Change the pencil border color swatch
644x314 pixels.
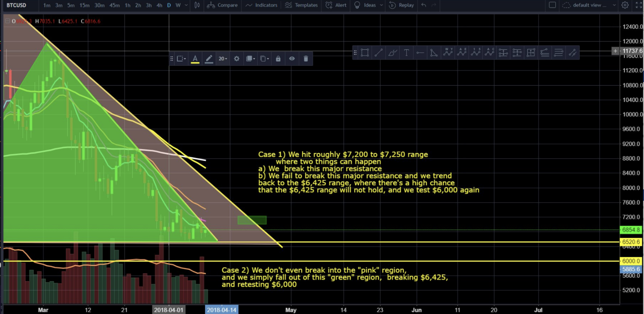point(209,59)
